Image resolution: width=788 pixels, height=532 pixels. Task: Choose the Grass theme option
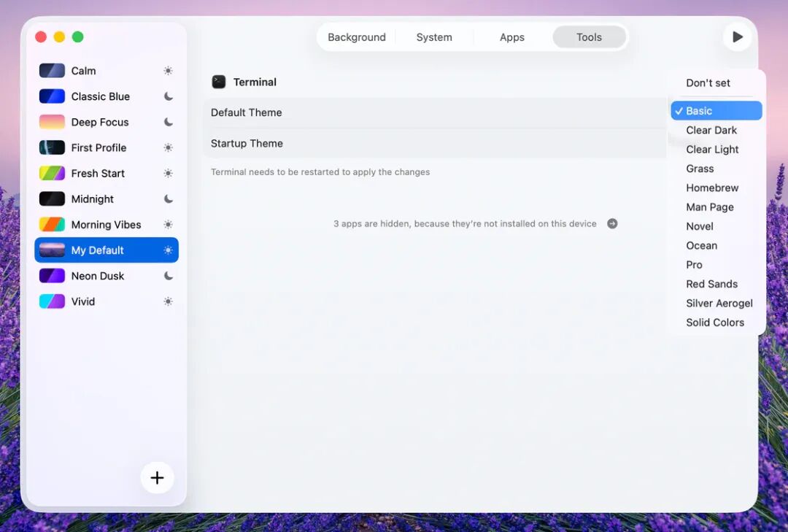click(716, 169)
